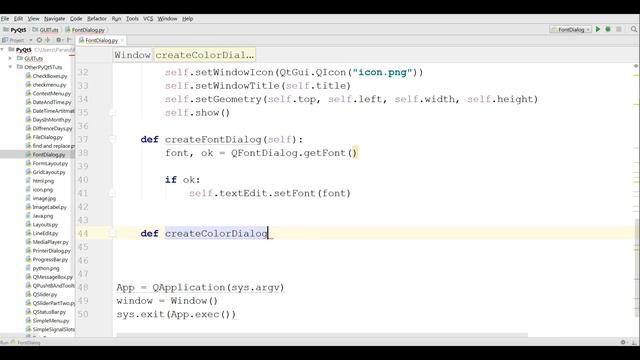Open the Tools menu
This screenshot has height=360, width=640.
point(132,19)
